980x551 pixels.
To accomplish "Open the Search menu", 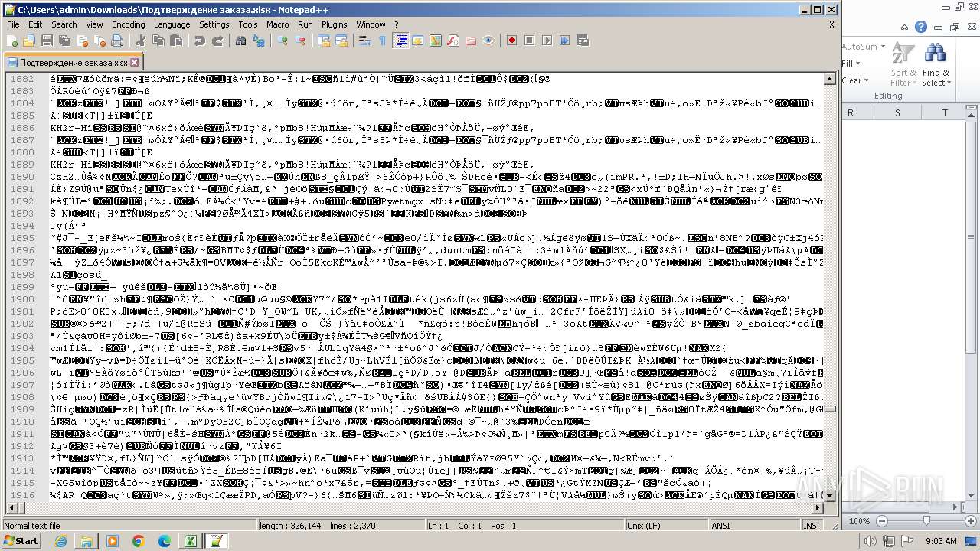I will (x=64, y=24).
